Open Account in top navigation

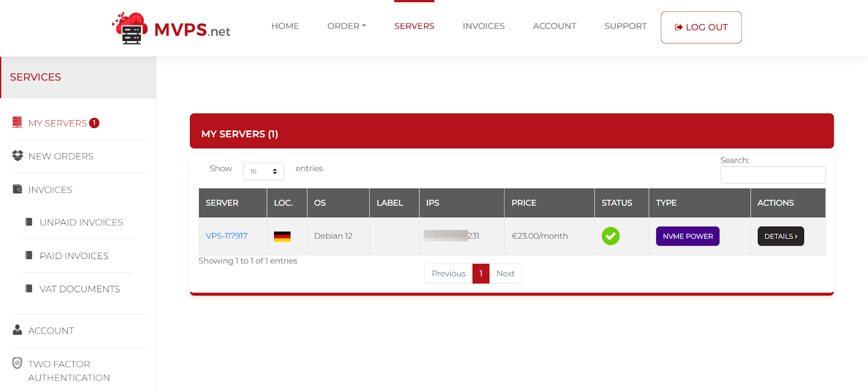(x=554, y=26)
